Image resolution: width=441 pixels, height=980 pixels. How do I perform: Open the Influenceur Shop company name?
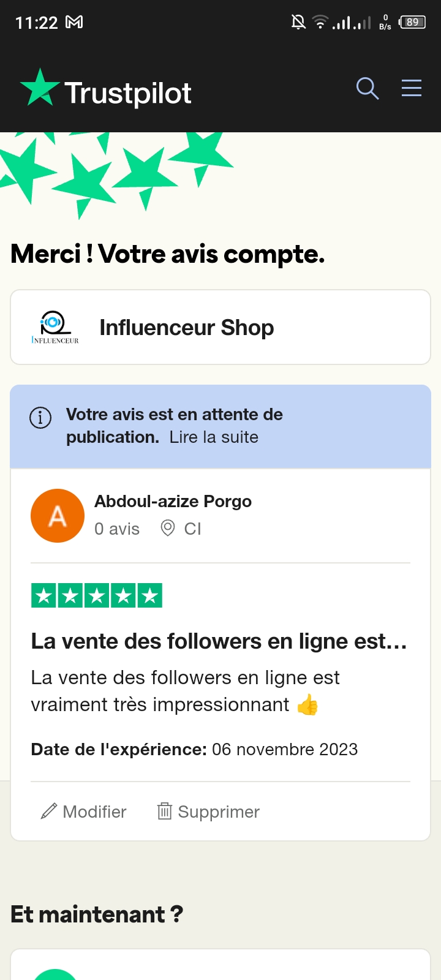(x=186, y=328)
